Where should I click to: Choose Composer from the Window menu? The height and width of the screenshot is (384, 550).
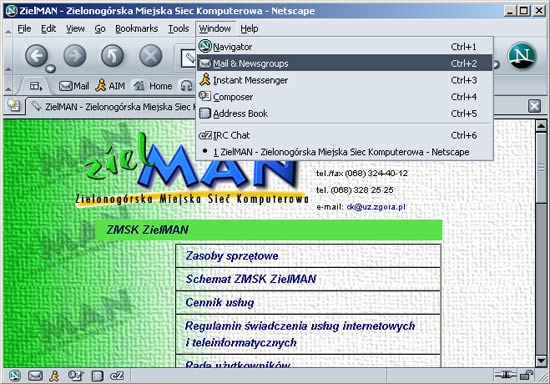(344, 96)
